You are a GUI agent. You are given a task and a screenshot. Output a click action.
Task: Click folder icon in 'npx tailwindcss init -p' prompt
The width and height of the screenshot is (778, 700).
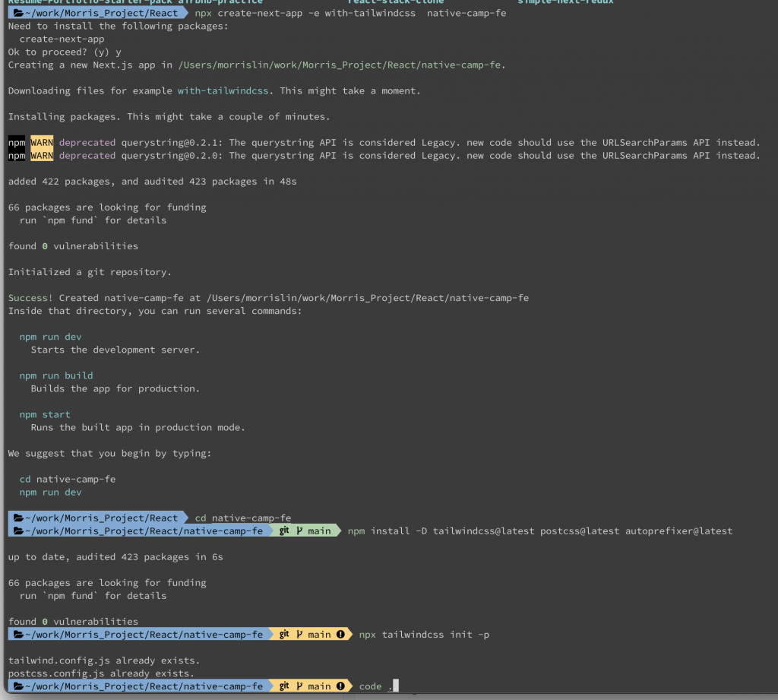pos(18,635)
